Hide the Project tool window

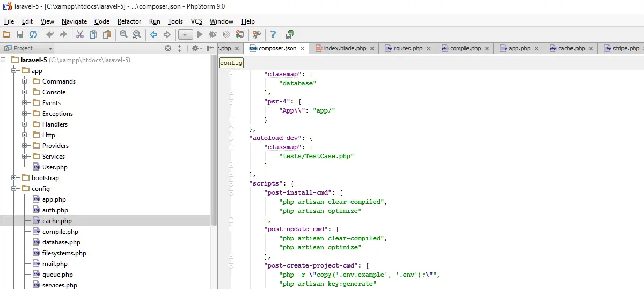coord(210,48)
